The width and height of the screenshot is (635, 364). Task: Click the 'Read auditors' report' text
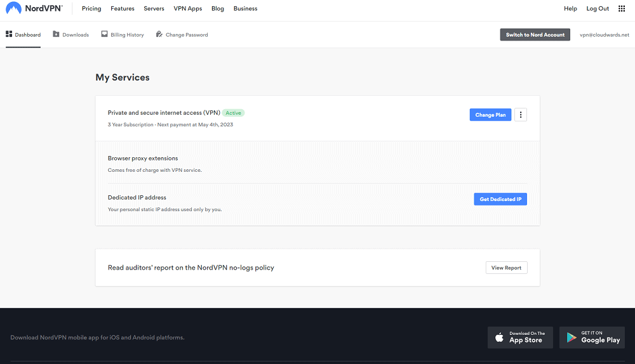point(190,268)
